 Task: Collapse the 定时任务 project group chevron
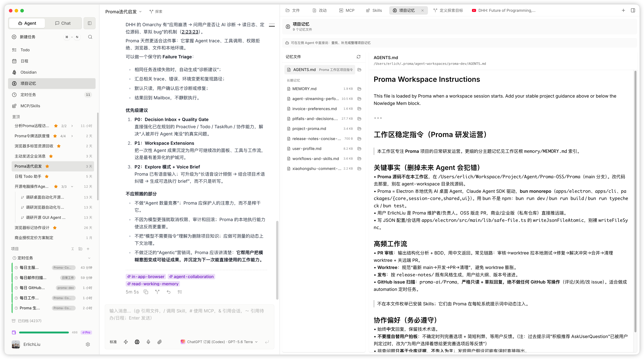pyautogui.click(x=89, y=258)
